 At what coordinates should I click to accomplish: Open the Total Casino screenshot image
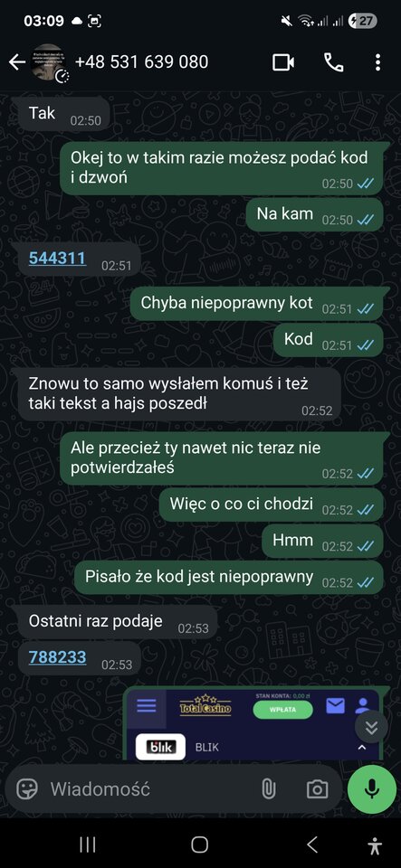(x=253, y=724)
